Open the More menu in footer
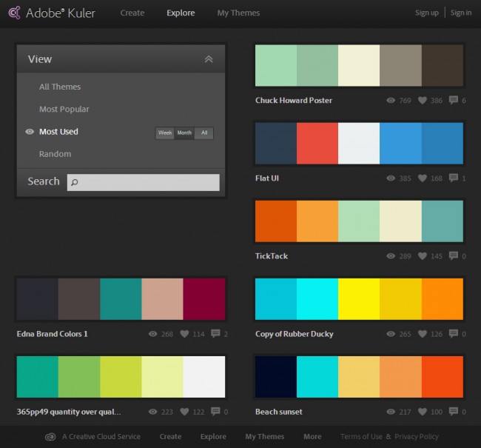 coord(312,437)
